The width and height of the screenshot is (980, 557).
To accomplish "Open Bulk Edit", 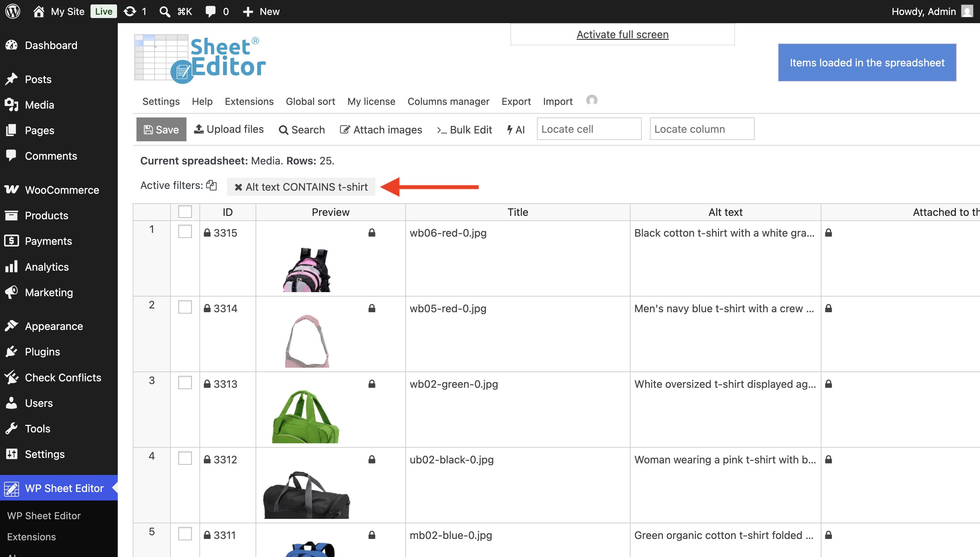I will pos(464,130).
